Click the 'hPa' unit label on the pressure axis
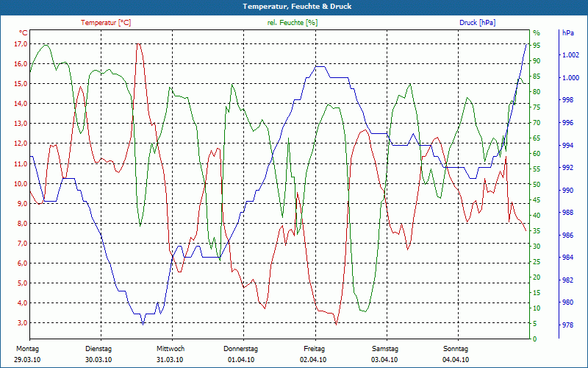Image resolution: width=588 pixels, height=368 pixels. [x=567, y=32]
